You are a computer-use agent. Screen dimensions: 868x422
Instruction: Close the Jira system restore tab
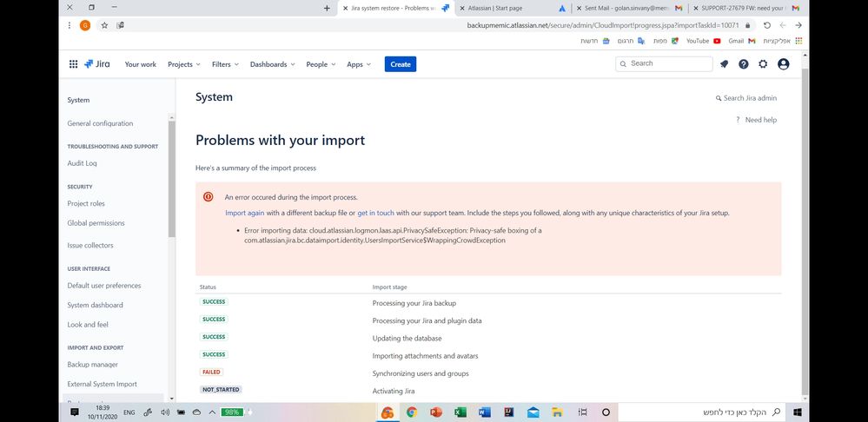346,9
